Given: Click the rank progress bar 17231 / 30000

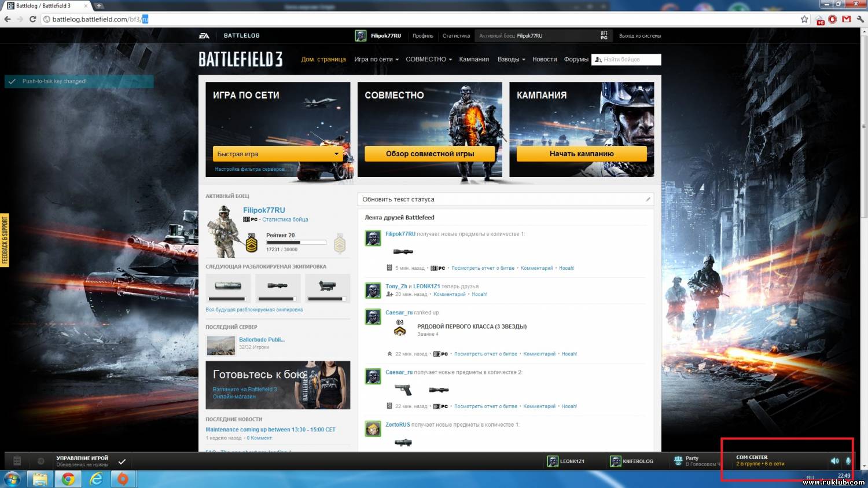Looking at the screenshot, I should 296,243.
